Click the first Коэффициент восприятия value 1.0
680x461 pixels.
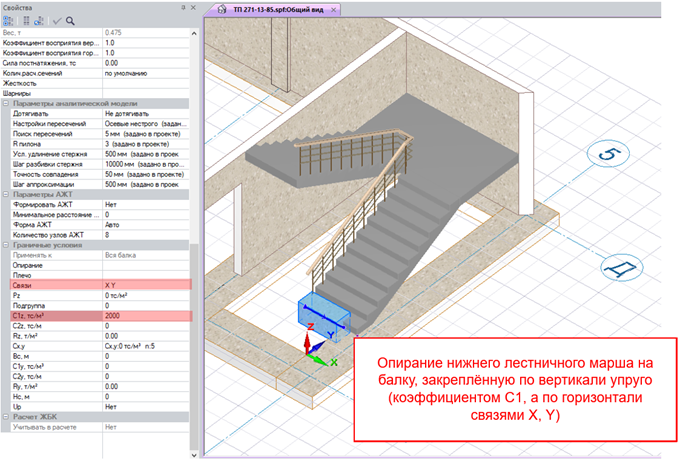pyautogui.click(x=146, y=43)
